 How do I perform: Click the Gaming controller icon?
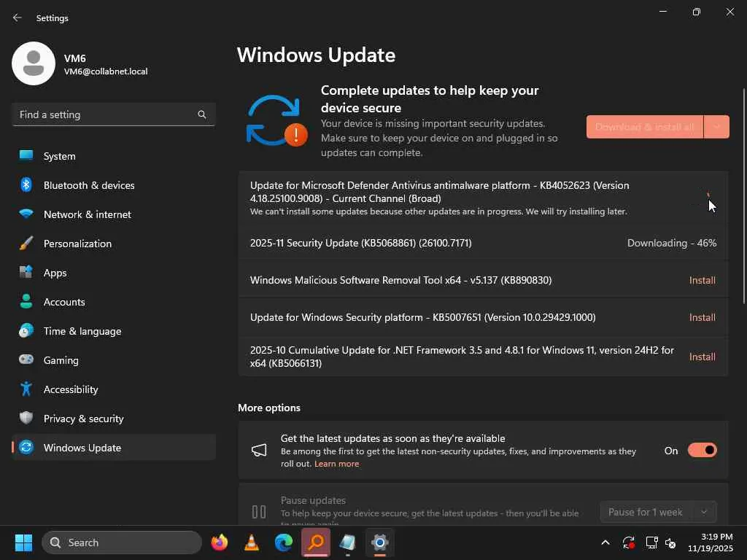(26, 359)
